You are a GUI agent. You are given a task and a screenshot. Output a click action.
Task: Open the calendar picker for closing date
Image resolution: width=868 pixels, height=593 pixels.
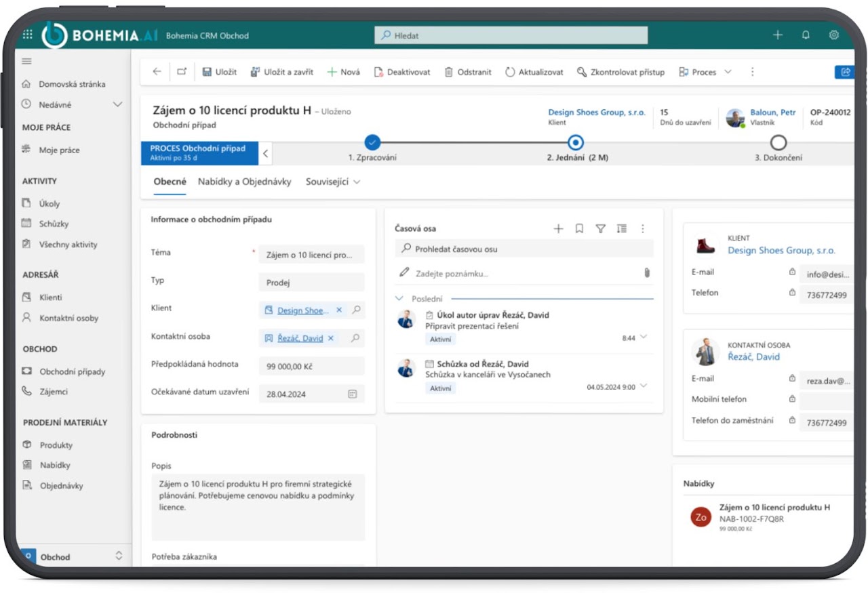pos(353,394)
